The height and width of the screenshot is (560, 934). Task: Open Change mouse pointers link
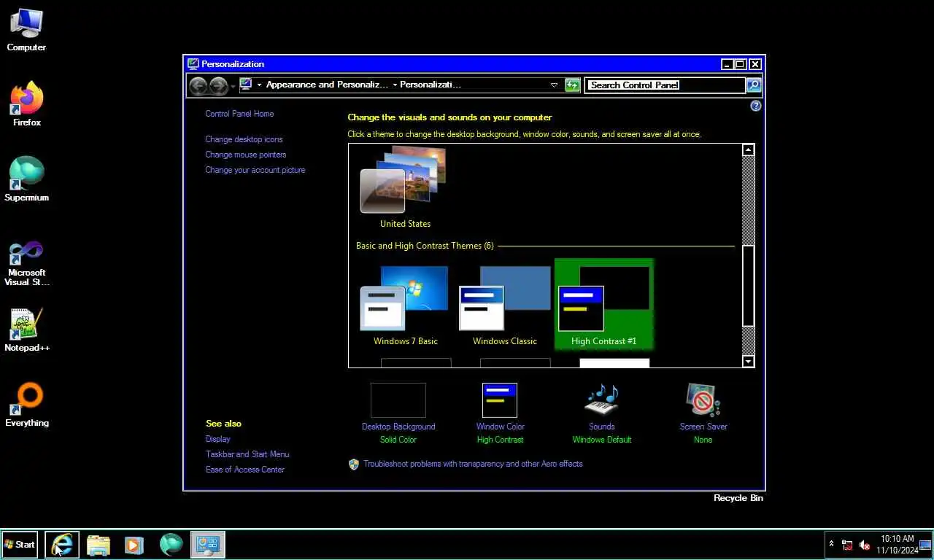pos(245,155)
